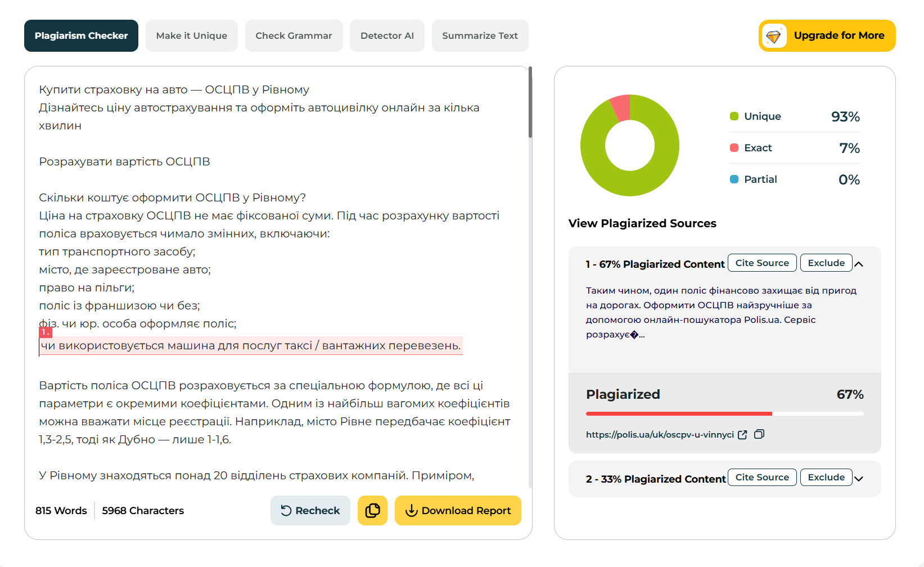Cite Source for the 67% plagiarized result
Screen dimensions: 924x567
(x=762, y=263)
